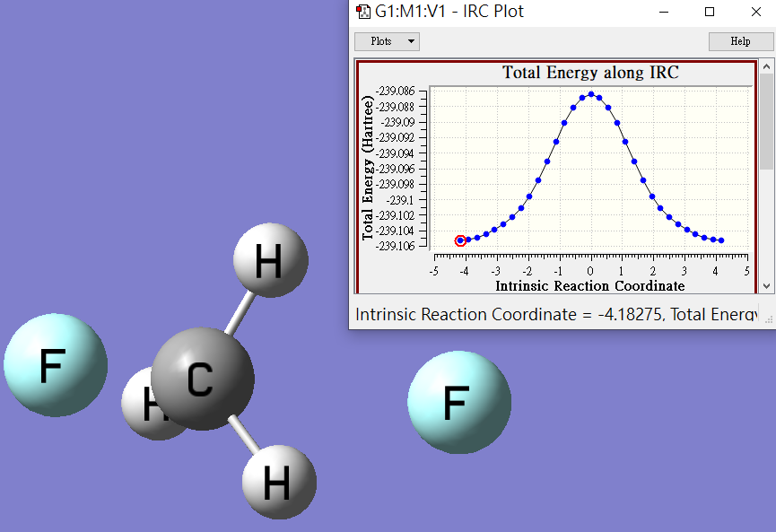Click the bond between carbon and top hydrogen
This screenshot has width=776, height=532.
240,313
